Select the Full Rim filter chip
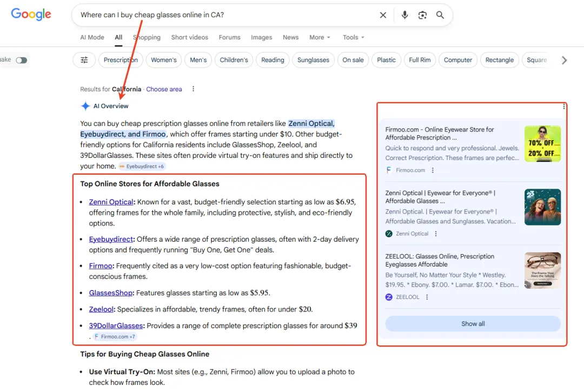Image resolution: width=584 pixels, height=392 pixels. coord(420,60)
